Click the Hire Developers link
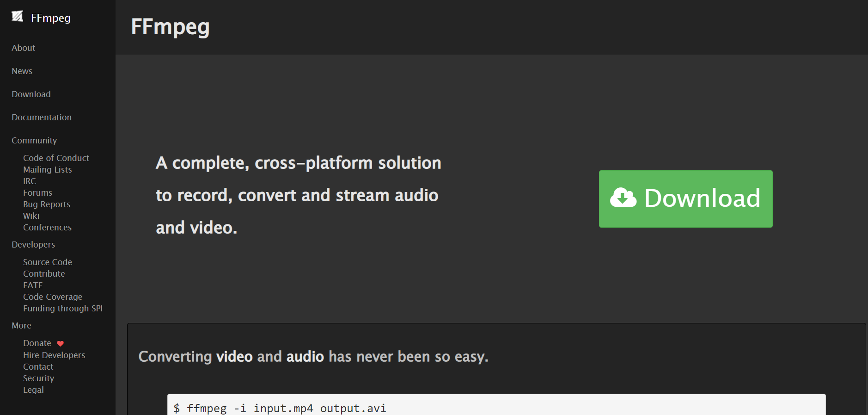Screen dimensions: 868x415 tap(54, 355)
